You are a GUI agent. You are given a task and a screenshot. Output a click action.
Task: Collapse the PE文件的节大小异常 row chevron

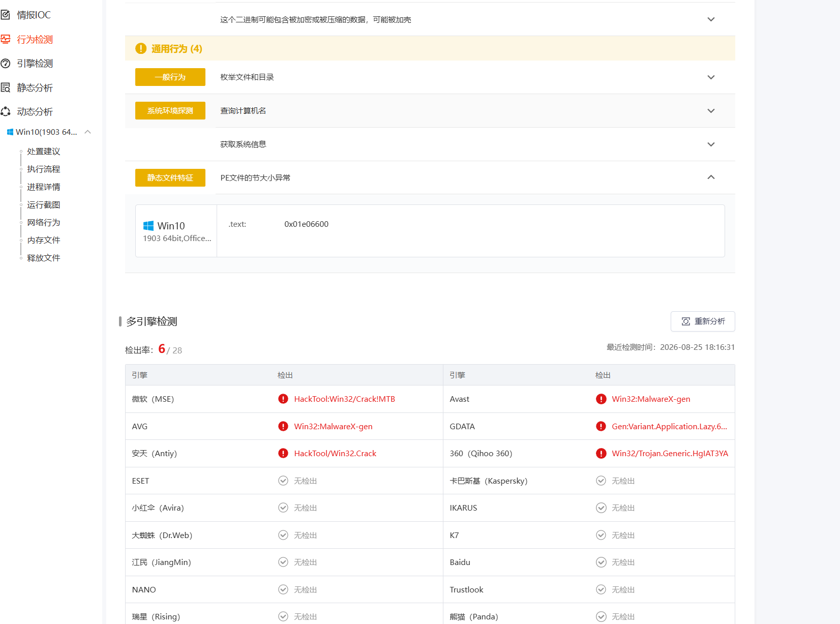[x=711, y=177]
